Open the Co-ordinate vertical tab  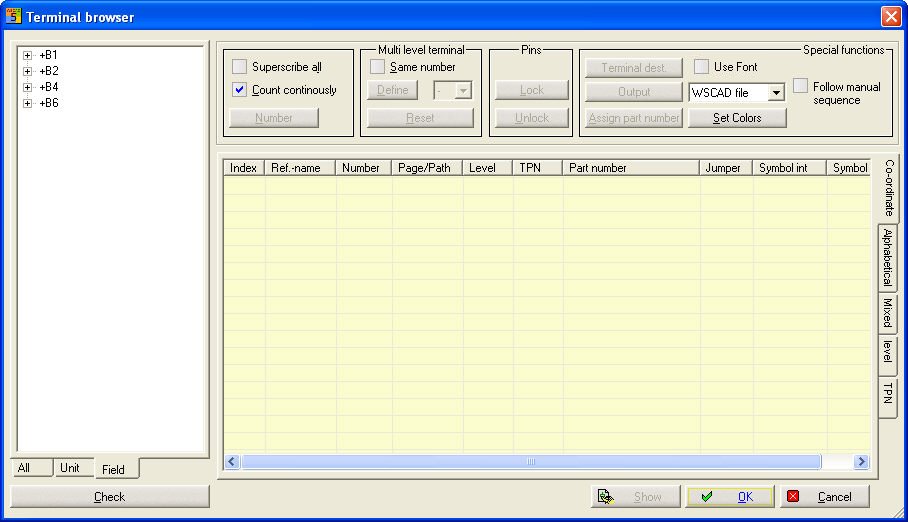[889, 188]
